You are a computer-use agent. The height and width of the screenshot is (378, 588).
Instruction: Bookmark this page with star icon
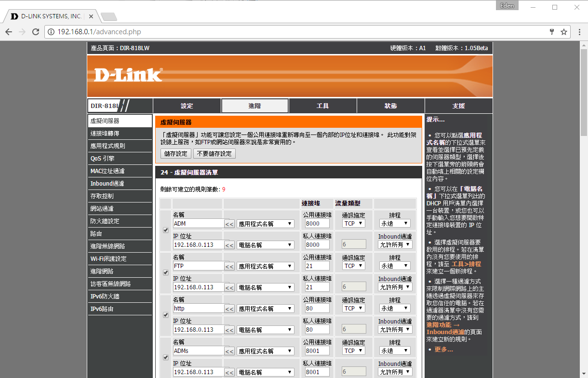point(564,32)
